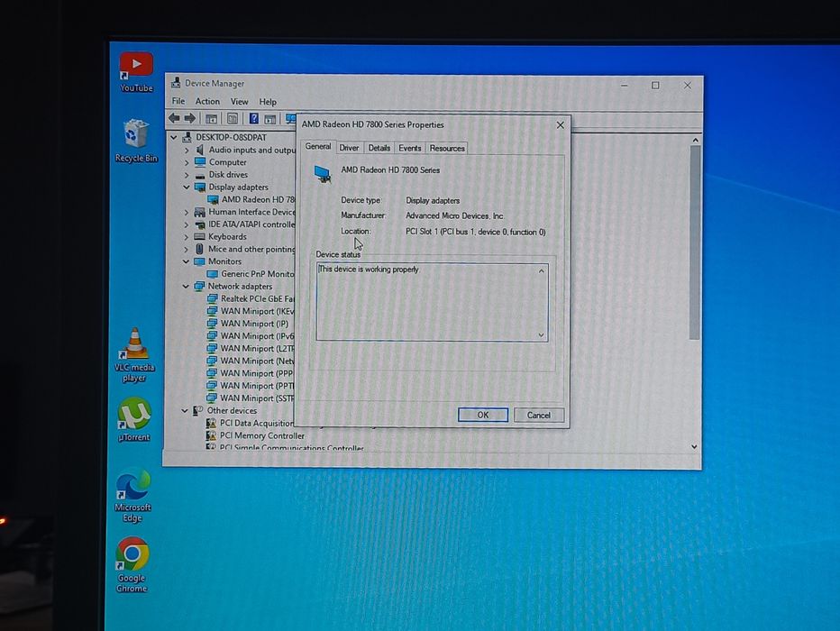Viewport: 840px width, 631px height.
Task: Click Device Manager scroll up arrow
Action: [696, 141]
